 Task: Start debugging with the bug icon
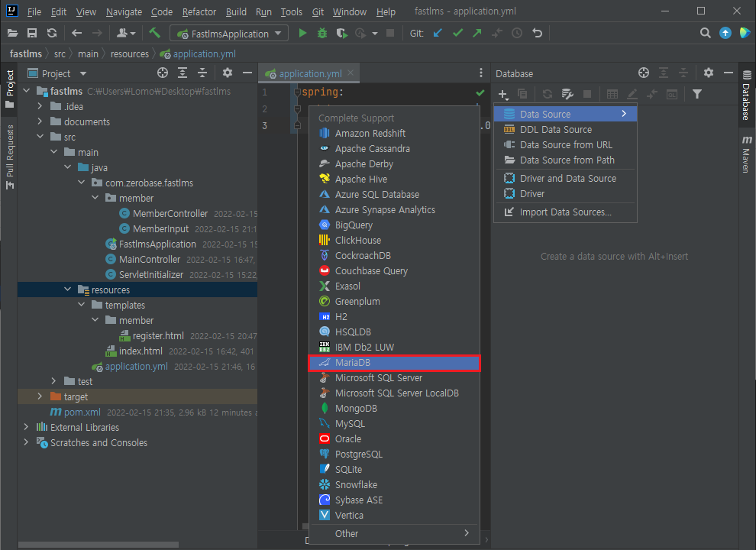(322, 34)
